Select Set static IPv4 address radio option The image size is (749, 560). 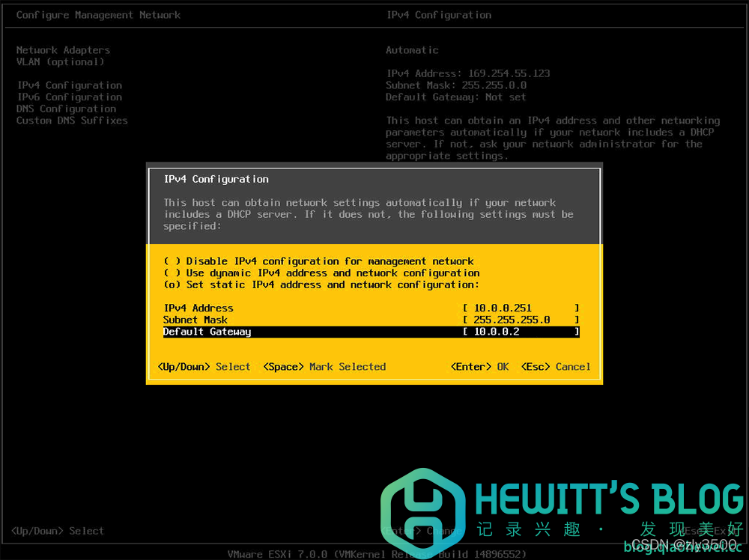(x=321, y=284)
